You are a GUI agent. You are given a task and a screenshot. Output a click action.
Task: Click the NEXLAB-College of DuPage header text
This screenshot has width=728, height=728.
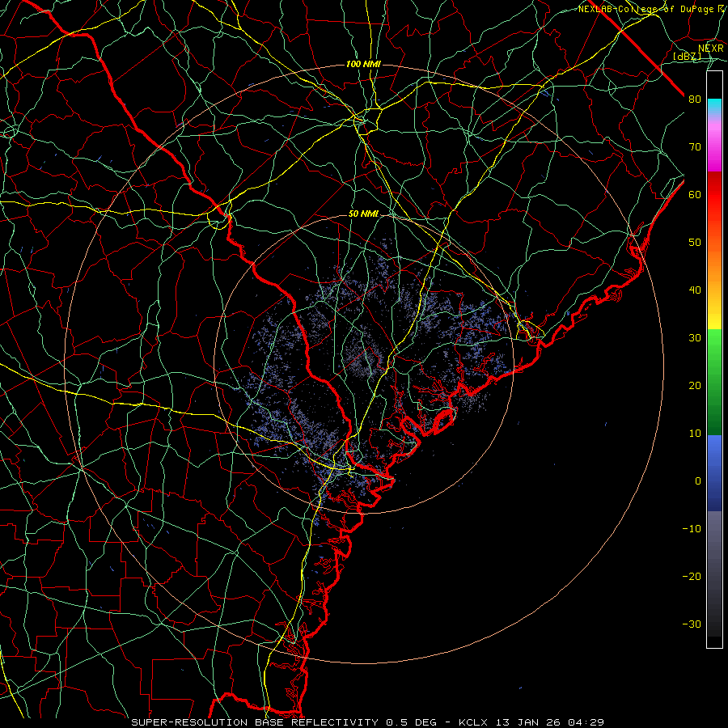click(651, 9)
